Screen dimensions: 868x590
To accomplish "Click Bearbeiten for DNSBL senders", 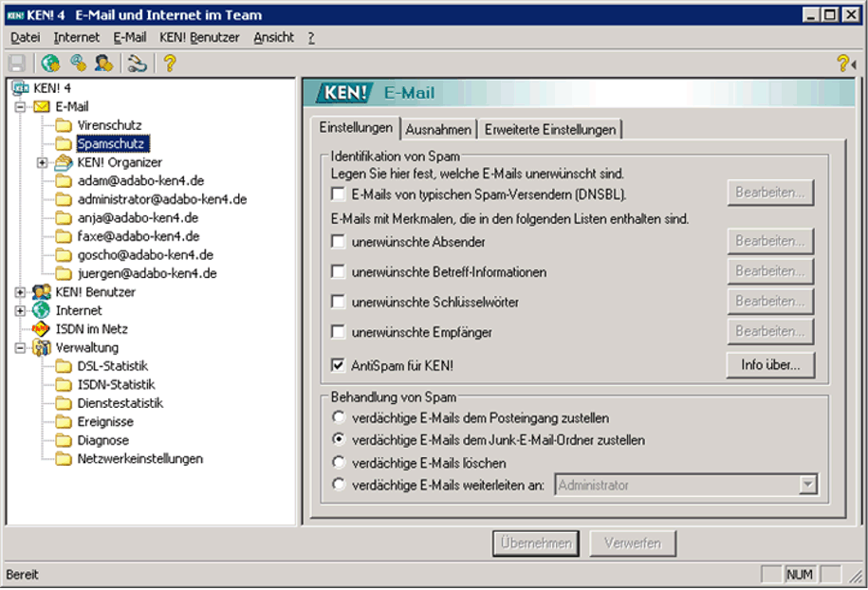I will pyautogui.click(x=770, y=193).
